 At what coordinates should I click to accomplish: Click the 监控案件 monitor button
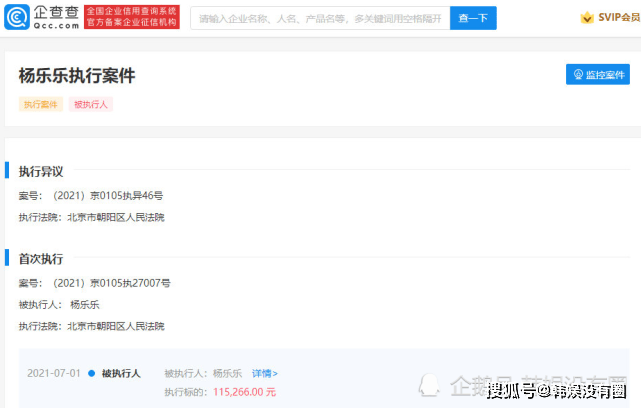(x=598, y=74)
